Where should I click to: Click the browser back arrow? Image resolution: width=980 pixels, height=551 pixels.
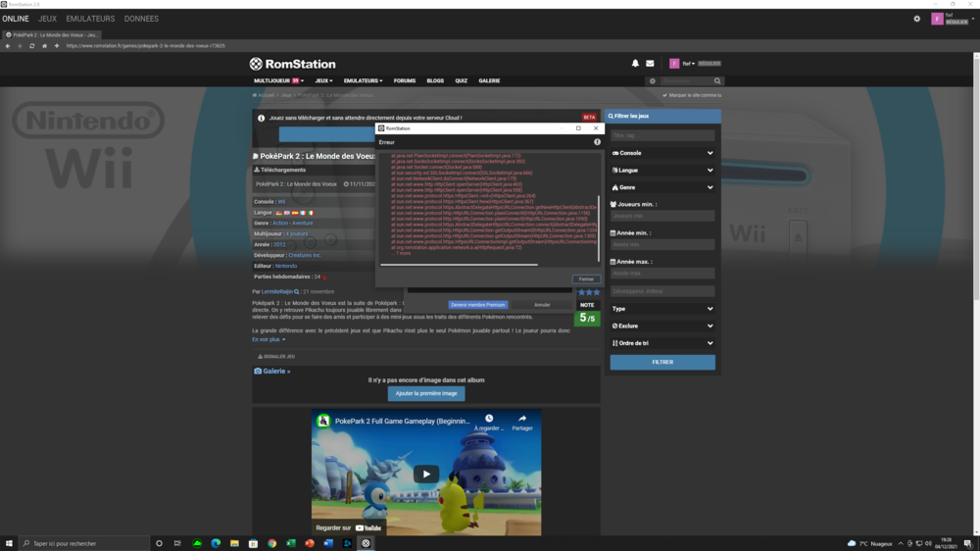8,46
